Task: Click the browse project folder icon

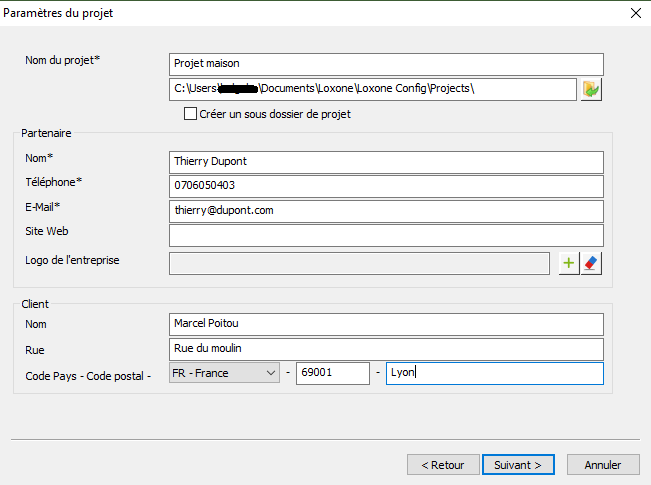Action: [591, 90]
